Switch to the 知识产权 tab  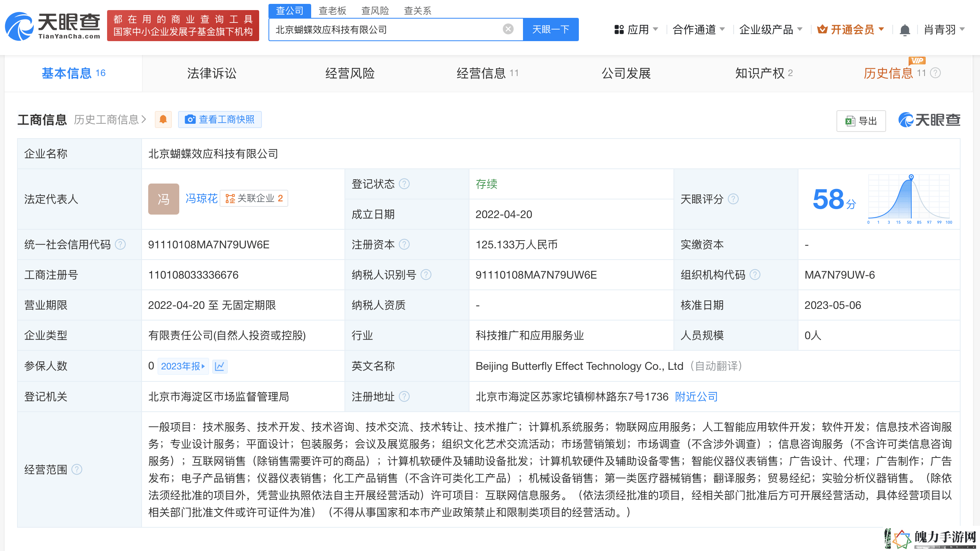[764, 73]
